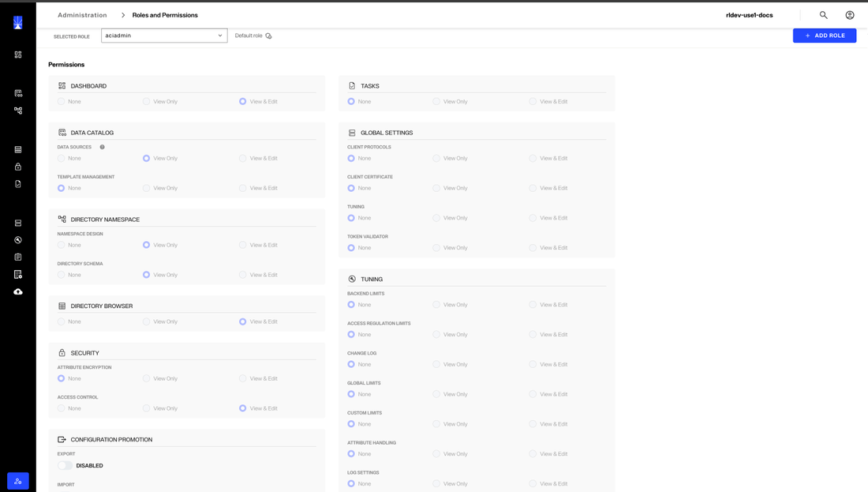Click the Dashboard section header icon

[x=62, y=86]
